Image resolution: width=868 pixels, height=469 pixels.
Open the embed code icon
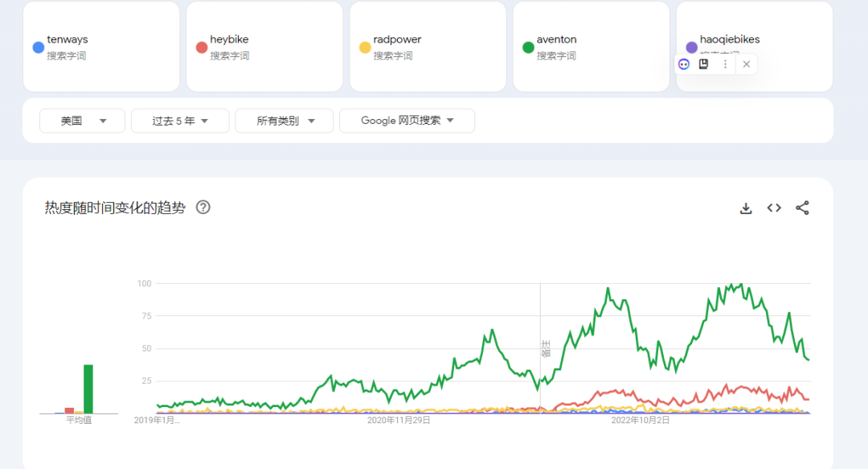tap(774, 208)
